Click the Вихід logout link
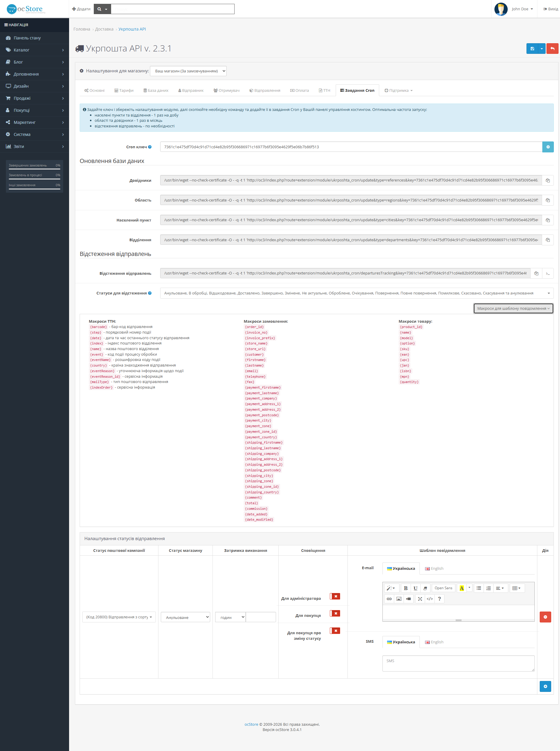Screen dimensions: 560x751 point(551,9)
